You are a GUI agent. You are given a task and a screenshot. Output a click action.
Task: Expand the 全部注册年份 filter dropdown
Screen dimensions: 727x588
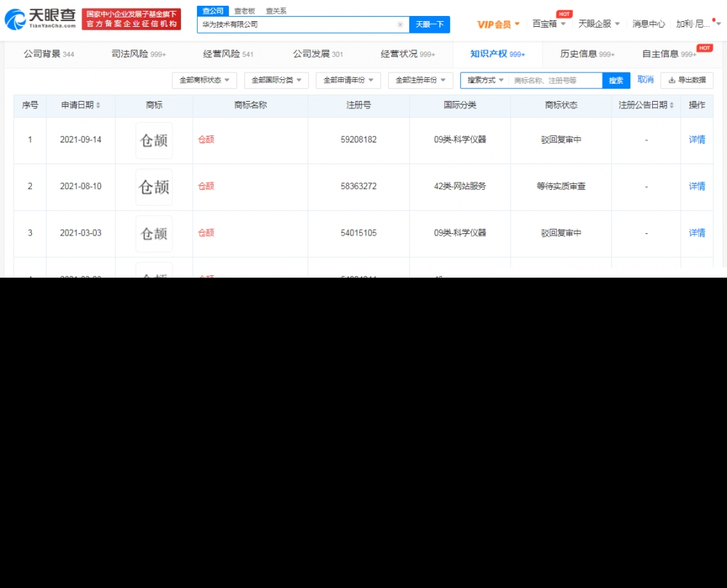click(420, 80)
